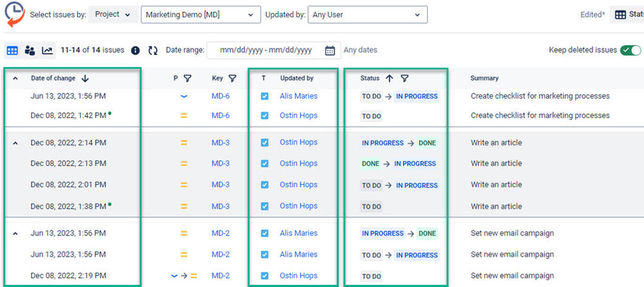The height and width of the screenshot is (287, 644).
Task: Refresh the issue list
Action: 153,50
